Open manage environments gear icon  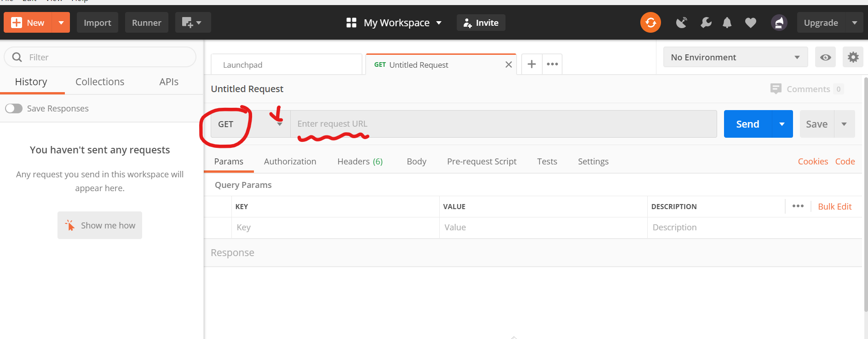click(853, 57)
